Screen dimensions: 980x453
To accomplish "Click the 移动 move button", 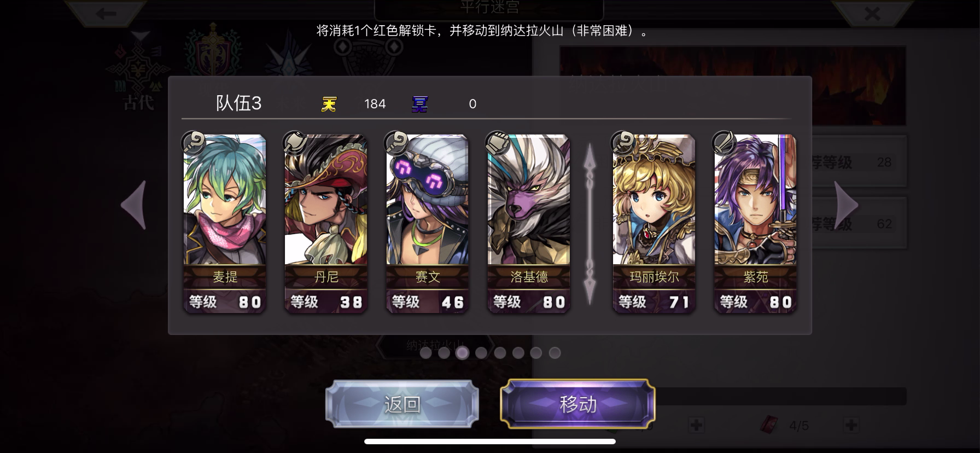I will tap(577, 404).
